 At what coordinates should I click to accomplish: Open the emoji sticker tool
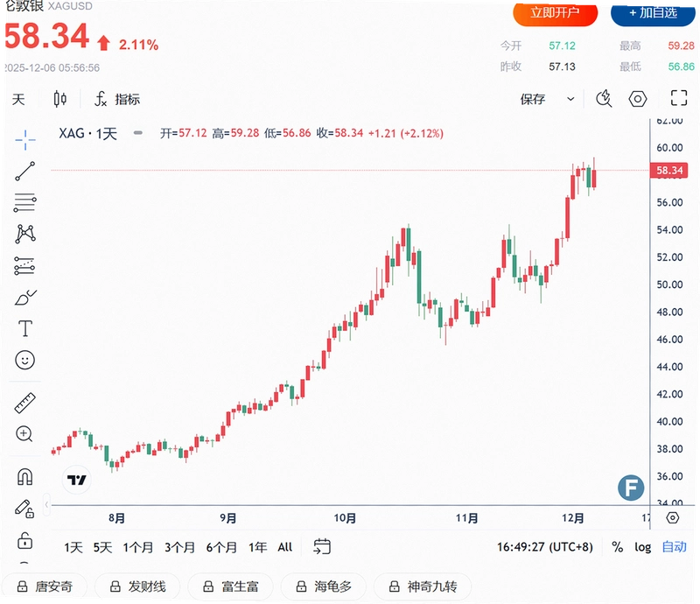(25, 360)
